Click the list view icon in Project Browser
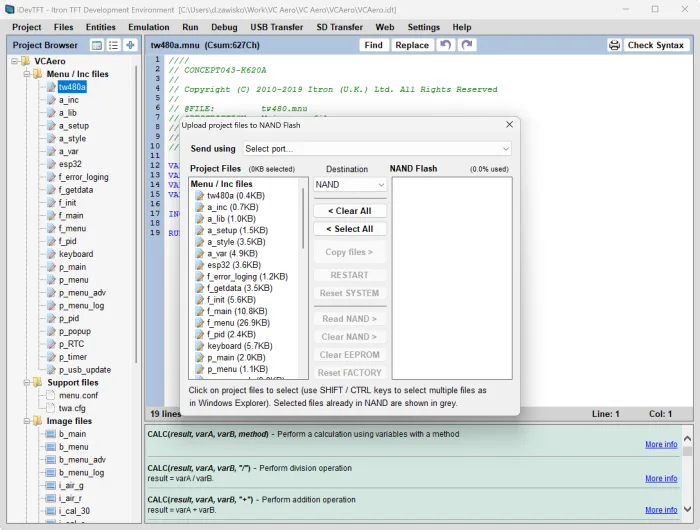 click(x=113, y=45)
